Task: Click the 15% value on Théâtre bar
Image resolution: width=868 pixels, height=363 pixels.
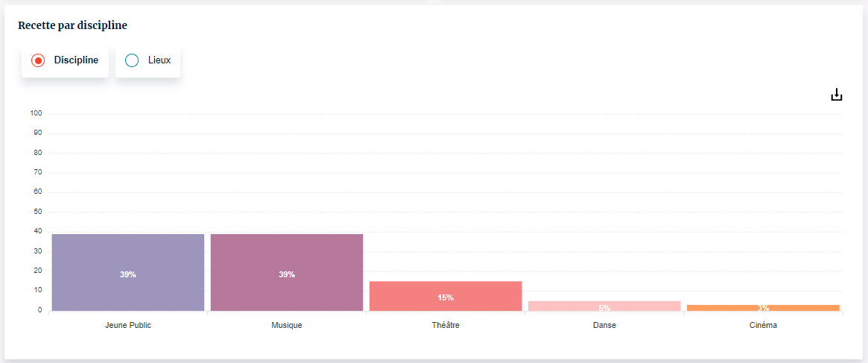Action: click(446, 297)
